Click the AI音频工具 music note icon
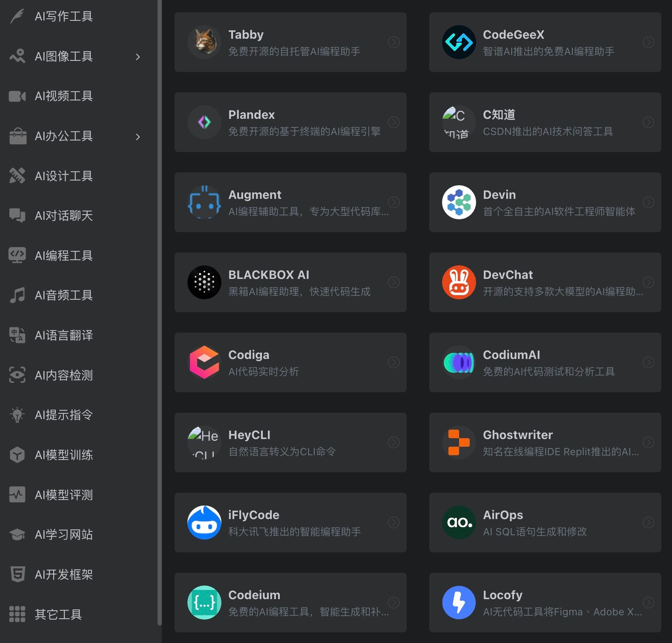This screenshot has width=672, height=643. click(x=17, y=295)
